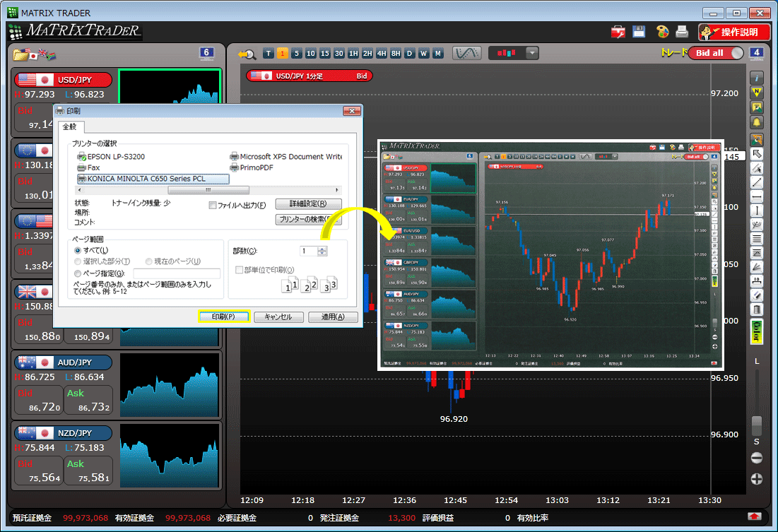Select the horizontal line tool
Image resolution: width=778 pixels, height=532 pixels.
(756, 197)
